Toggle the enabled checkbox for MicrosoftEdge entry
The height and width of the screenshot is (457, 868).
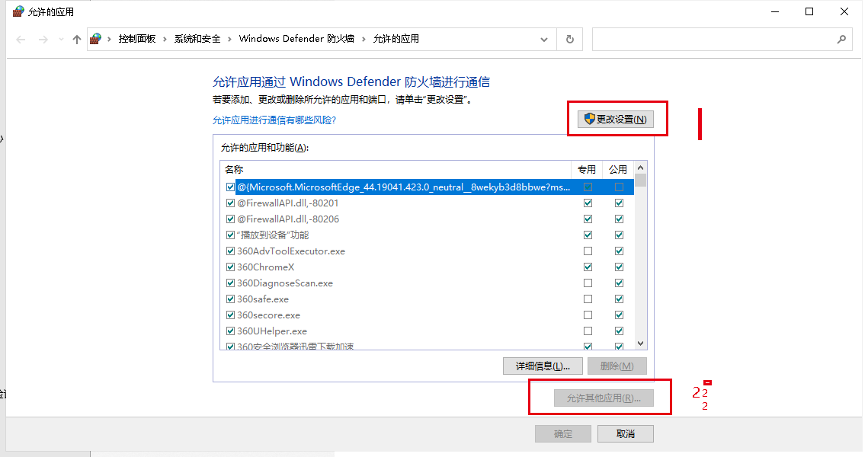(230, 187)
